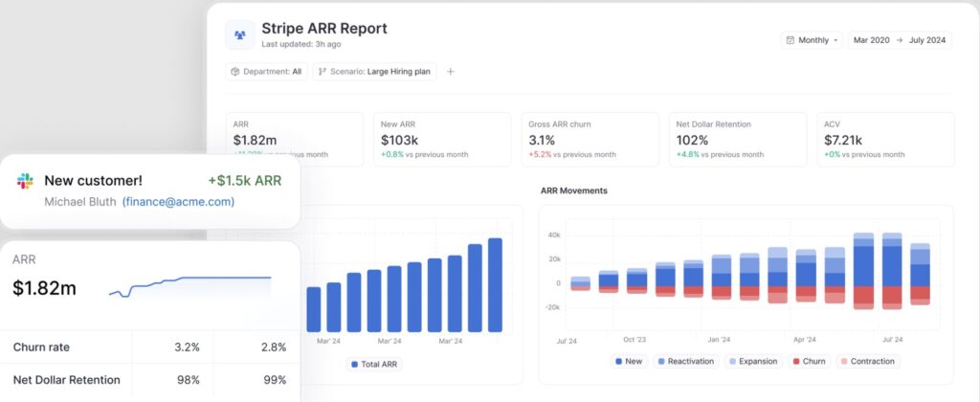Image resolution: width=980 pixels, height=402 pixels.
Task: Click the calendar icon beside Monthly
Action: click(790, 40)
